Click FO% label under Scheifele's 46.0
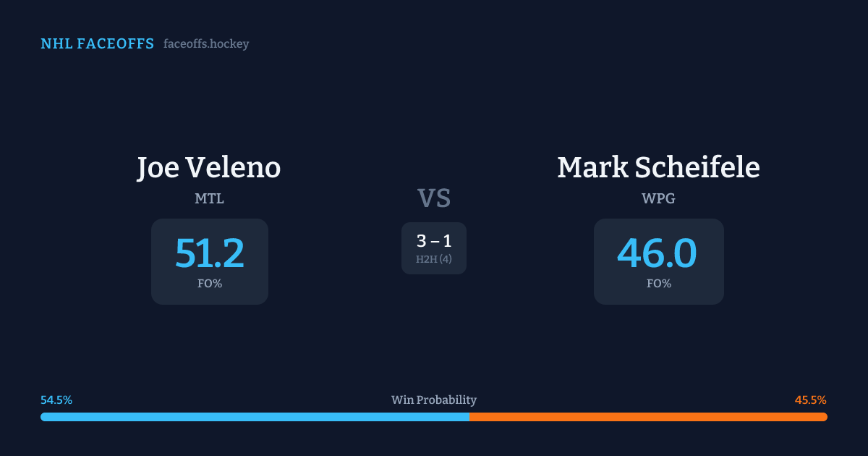The width and height of the screenshot is (868, 456). [x=658, y=284]
